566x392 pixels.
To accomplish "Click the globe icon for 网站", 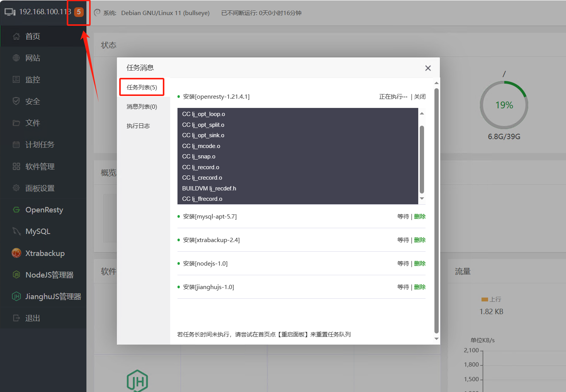I will (x=16, y=58).
